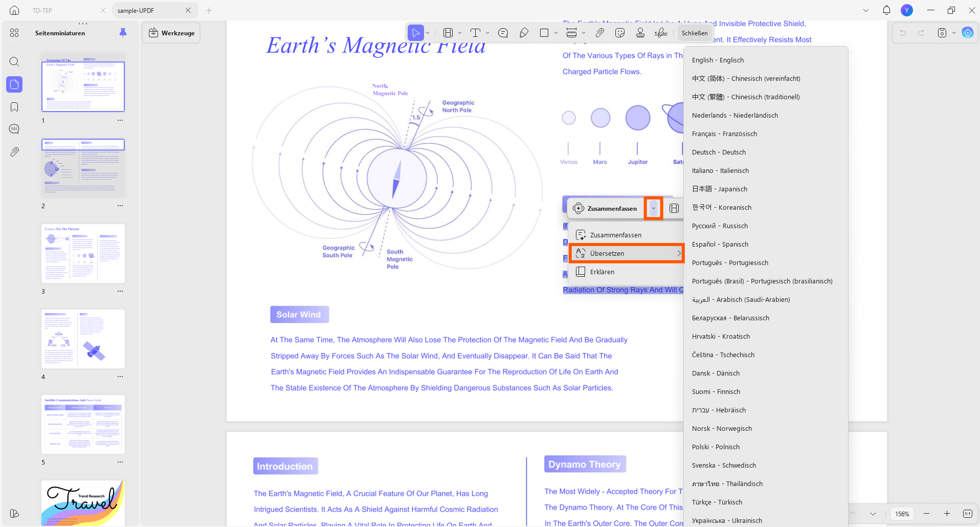Click the highlight icon beside Zusammenfassen dropdown

(x=674, y=208)
